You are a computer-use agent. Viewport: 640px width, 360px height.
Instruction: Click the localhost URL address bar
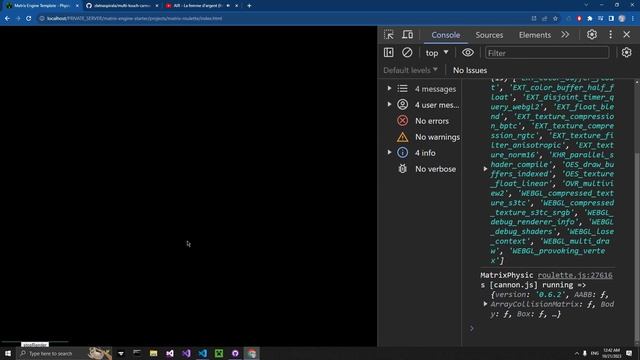135,18
